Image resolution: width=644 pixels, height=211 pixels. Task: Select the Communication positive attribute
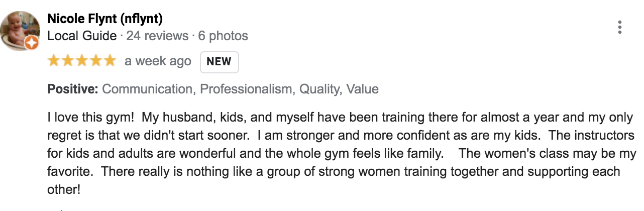point(148,89)
